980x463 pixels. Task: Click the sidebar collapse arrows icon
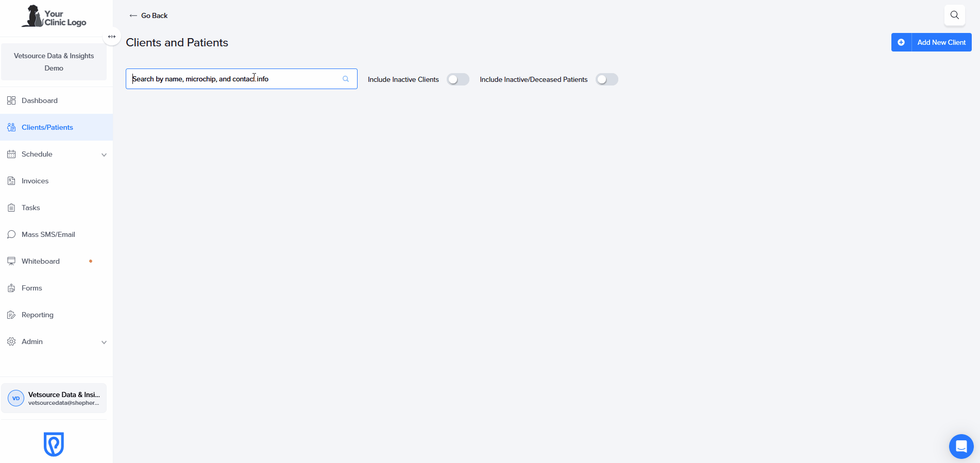[x=112, y=37]
